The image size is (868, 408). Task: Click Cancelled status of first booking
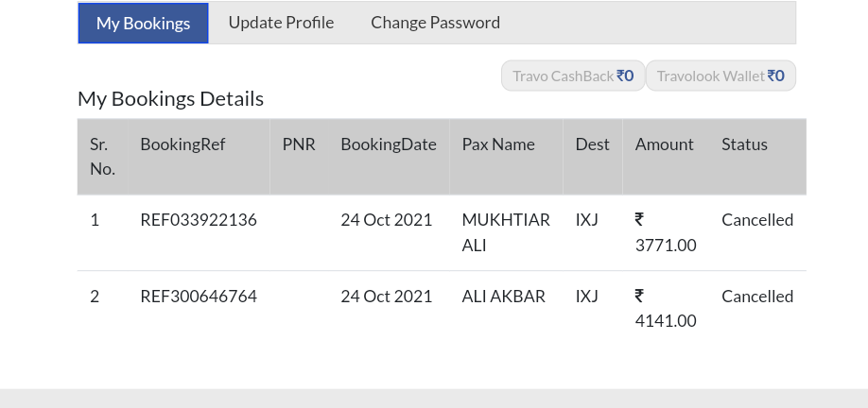pyautogui.click(x=757, y=220)
